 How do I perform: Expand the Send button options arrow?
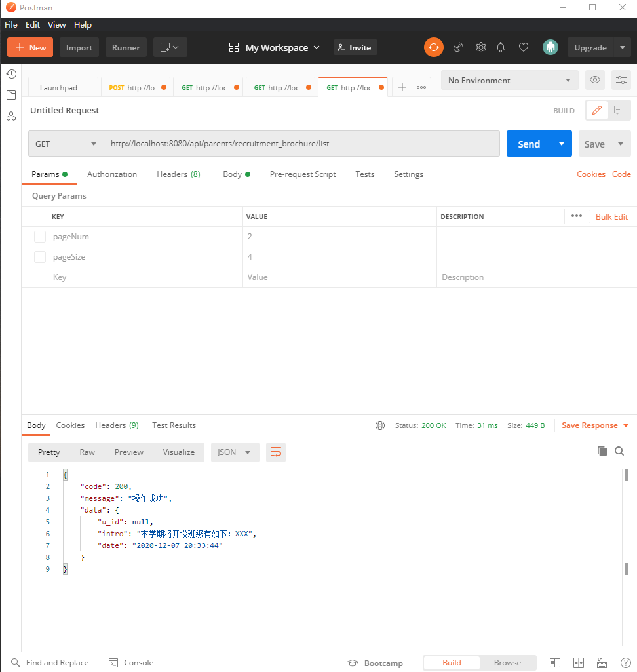pos(562,144)
